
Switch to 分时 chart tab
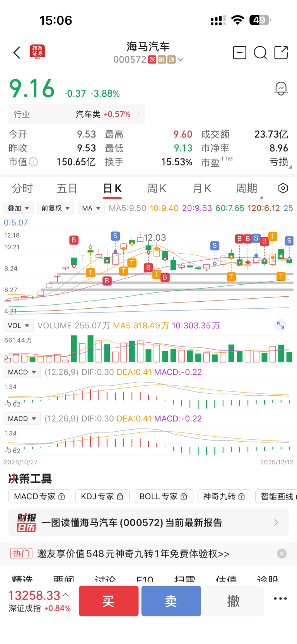coord(22,188)
